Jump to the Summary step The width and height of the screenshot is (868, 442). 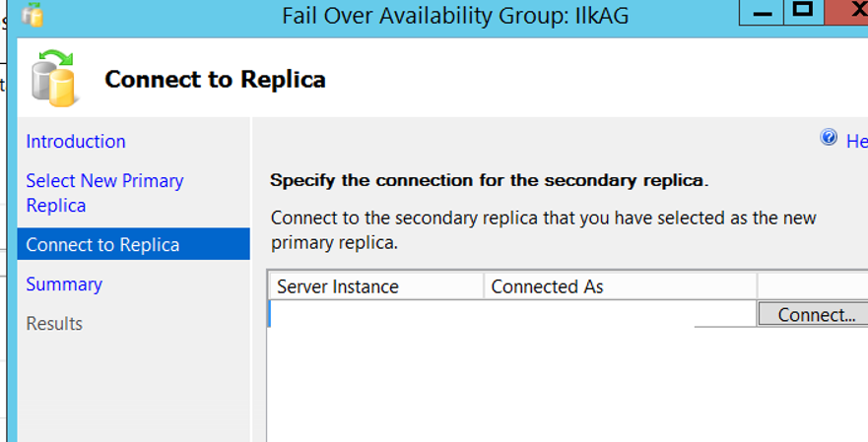(x=64, y=284)
